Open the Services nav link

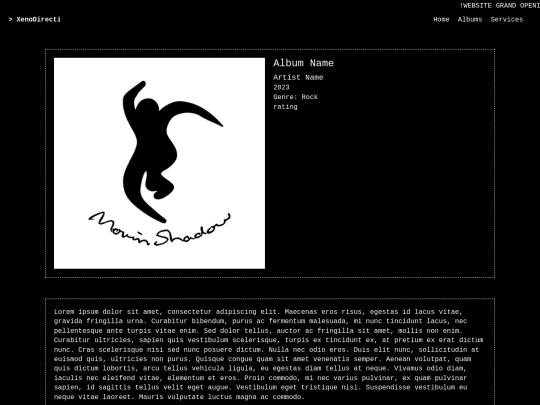point(507,20)
